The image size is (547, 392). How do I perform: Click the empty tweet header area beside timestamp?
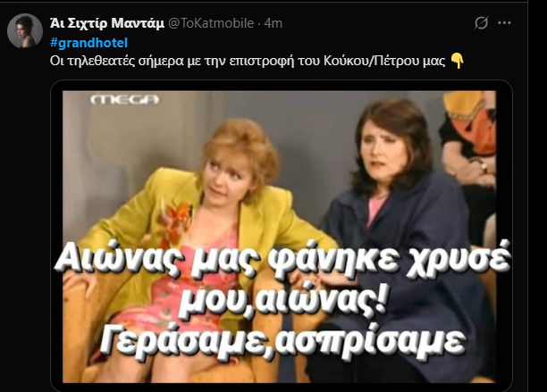coord(377,23)
